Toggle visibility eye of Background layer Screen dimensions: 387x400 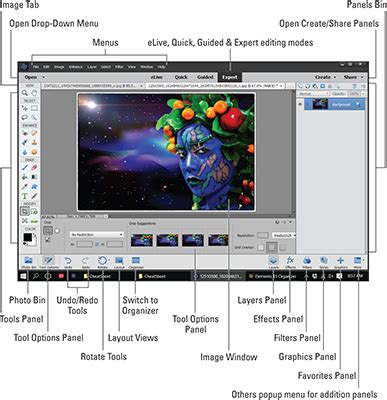(300, 105)
